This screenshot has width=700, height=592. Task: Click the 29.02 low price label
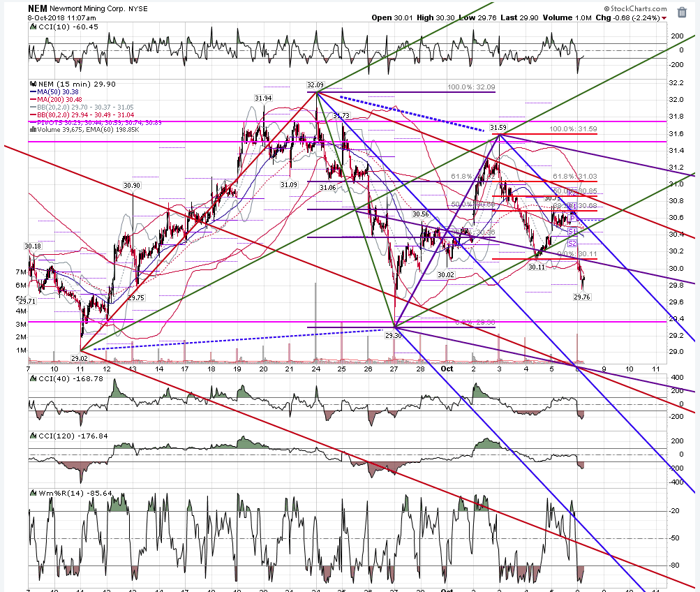pyautogui.click(x=80, y=358)
